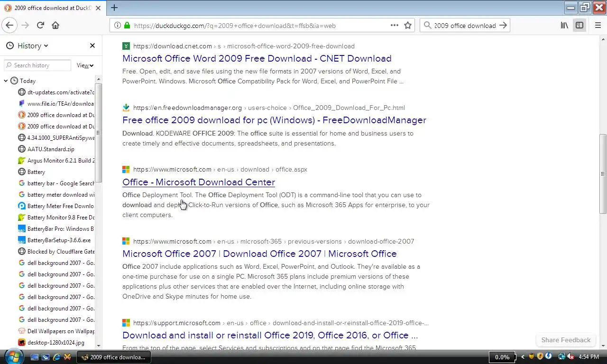Open Battery Monitor 9.8 history entry
The width and height of the screenshot is (607, 364).
[56, 218]
